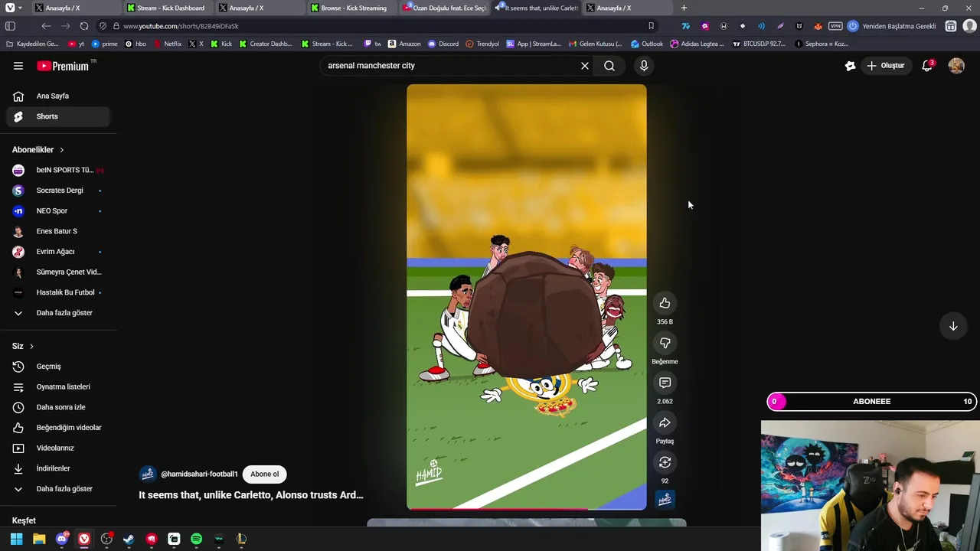Like the Short with thumbs up
Viewport: 980px width, 551px height.
click(665, 303)
